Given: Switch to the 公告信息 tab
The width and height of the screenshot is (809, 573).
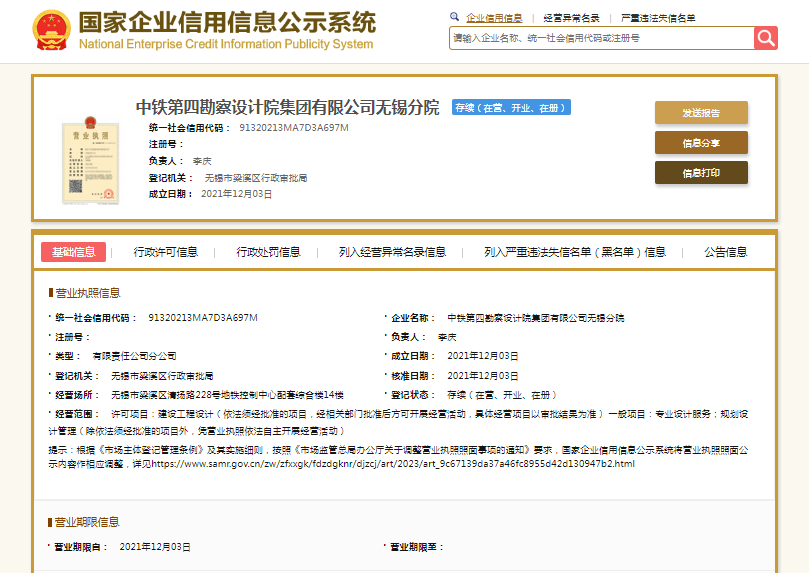Looking at the screenshot, I should 725,252.
